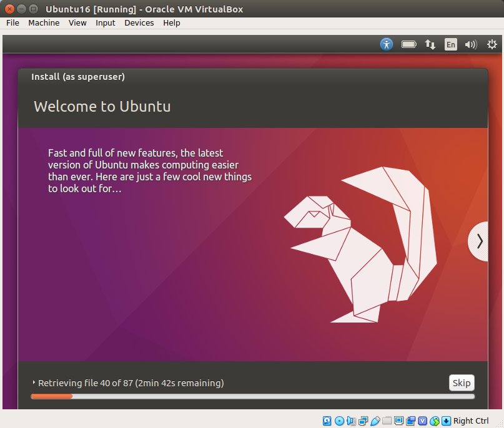Click the CPU virtualization V status icon
The height and width of the screenshot is (428, 504).
click(422, 421)
